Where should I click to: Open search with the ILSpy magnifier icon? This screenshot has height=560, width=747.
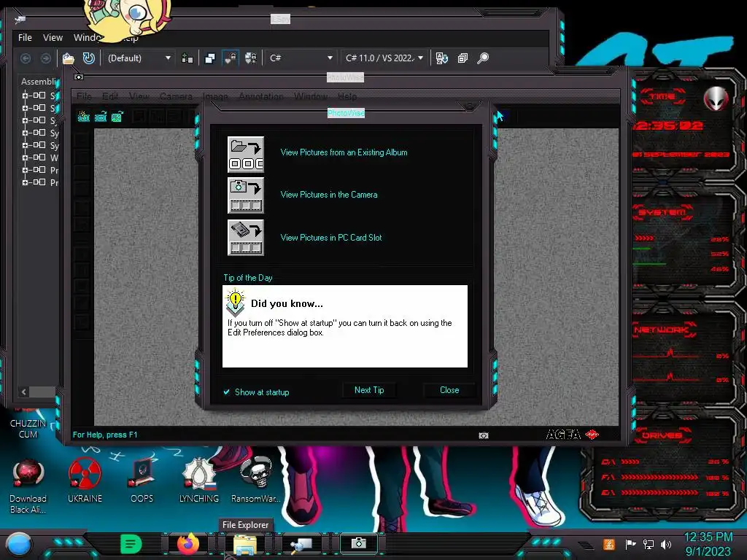(483, 58)
